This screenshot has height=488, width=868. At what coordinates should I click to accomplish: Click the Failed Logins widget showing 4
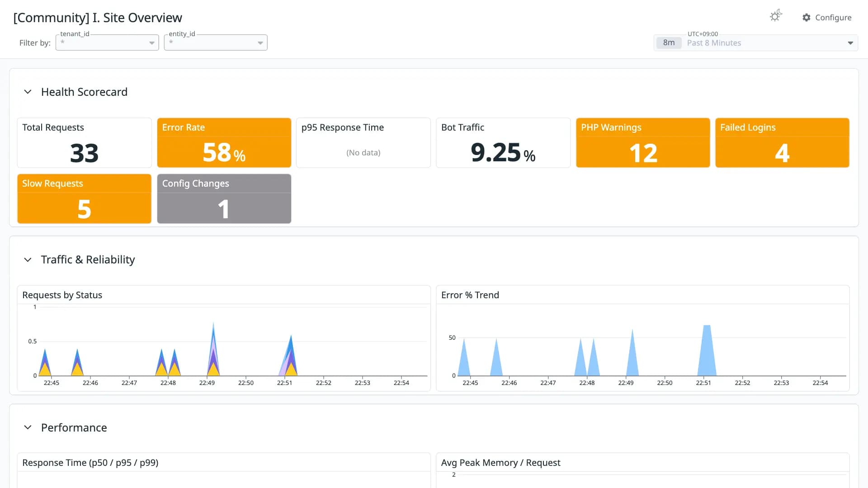782,143
